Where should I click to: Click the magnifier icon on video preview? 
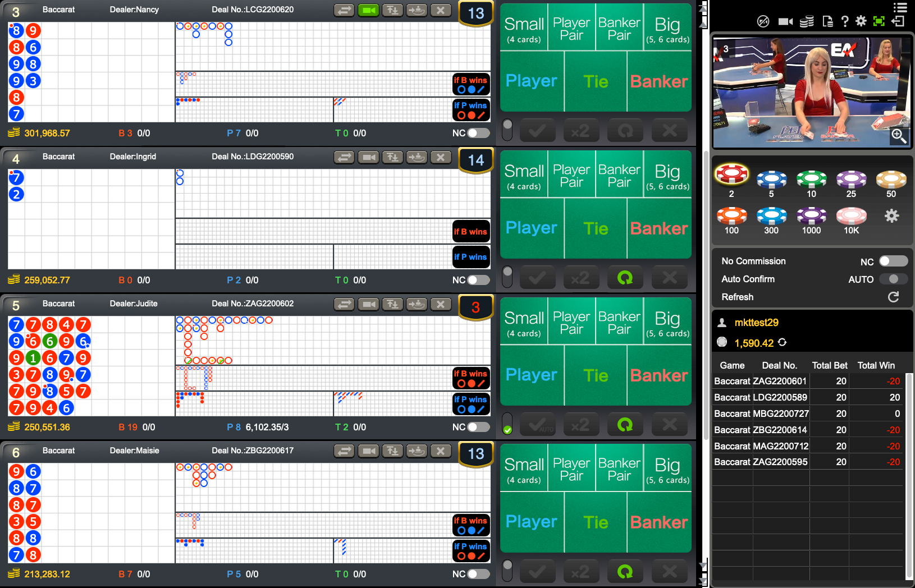(x=899, y=136)
